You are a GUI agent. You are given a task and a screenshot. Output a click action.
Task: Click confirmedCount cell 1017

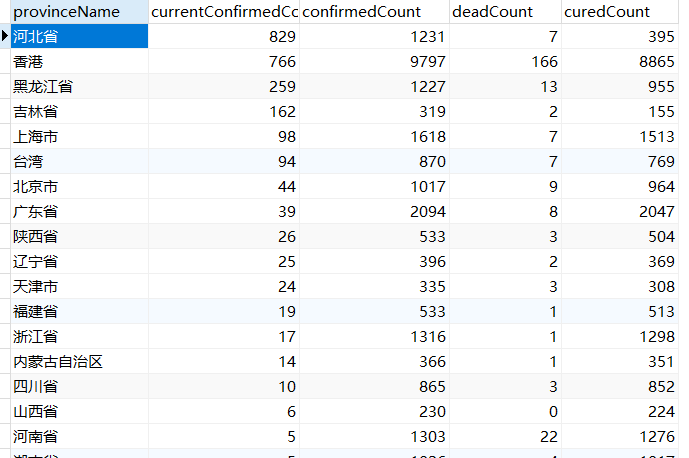pyautogui.click(x=374, y=186)
